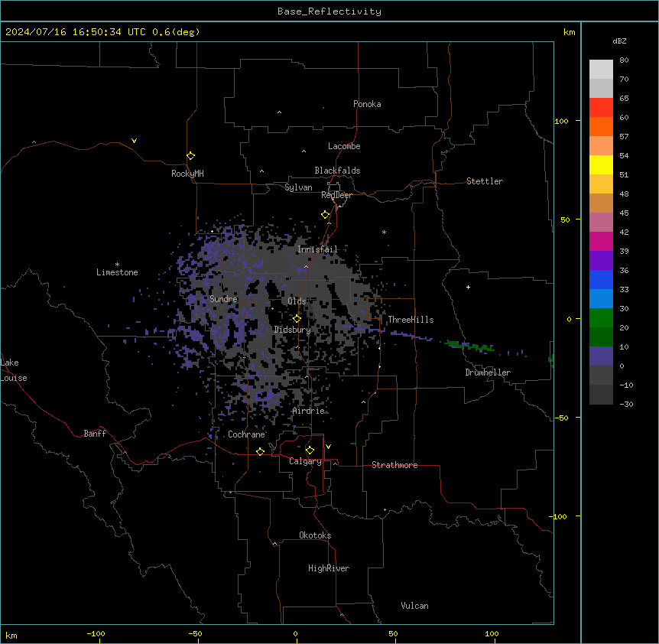Click the light gray 80 dBZ legend swatch
Screen dimensions: 659x644
click(601, 70)
